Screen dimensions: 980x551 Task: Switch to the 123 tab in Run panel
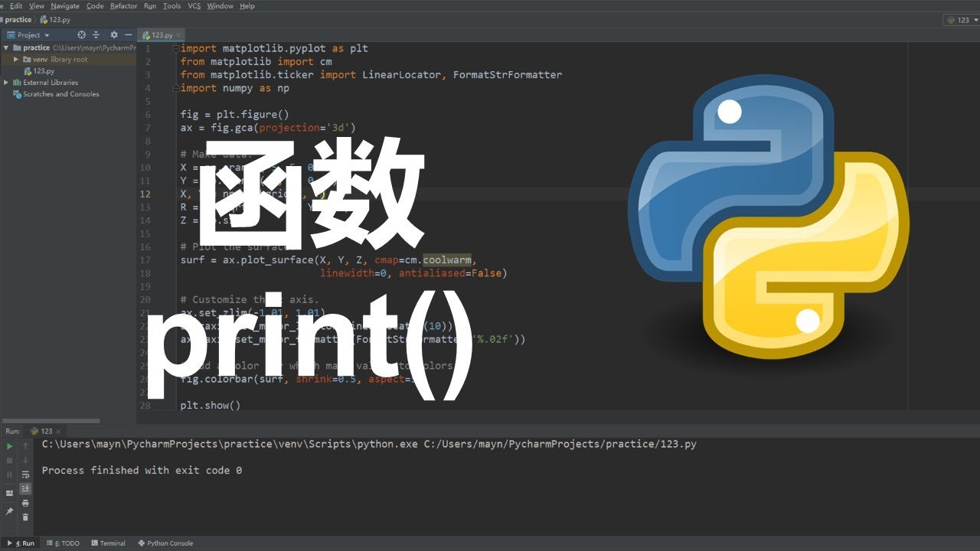tap(47, 432)
